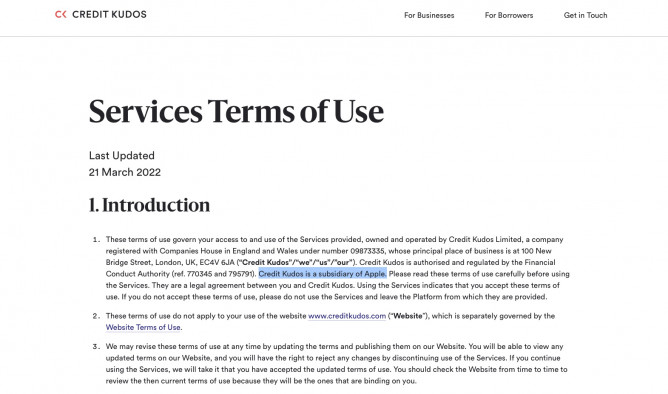This screenshot has width=668, height=394.
Task: Click the highlighted 'subsidiary of Apple' sentence
Action: pos(322,274)
